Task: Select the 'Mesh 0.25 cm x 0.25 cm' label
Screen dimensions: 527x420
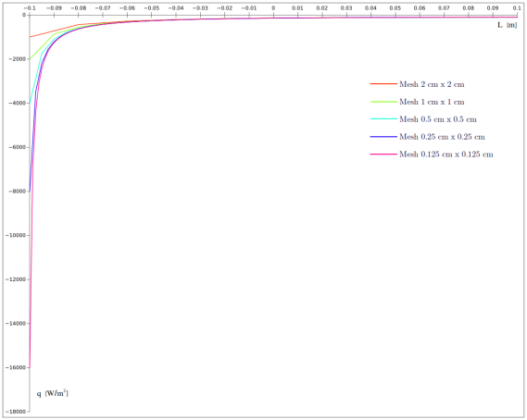Action: 442,137
